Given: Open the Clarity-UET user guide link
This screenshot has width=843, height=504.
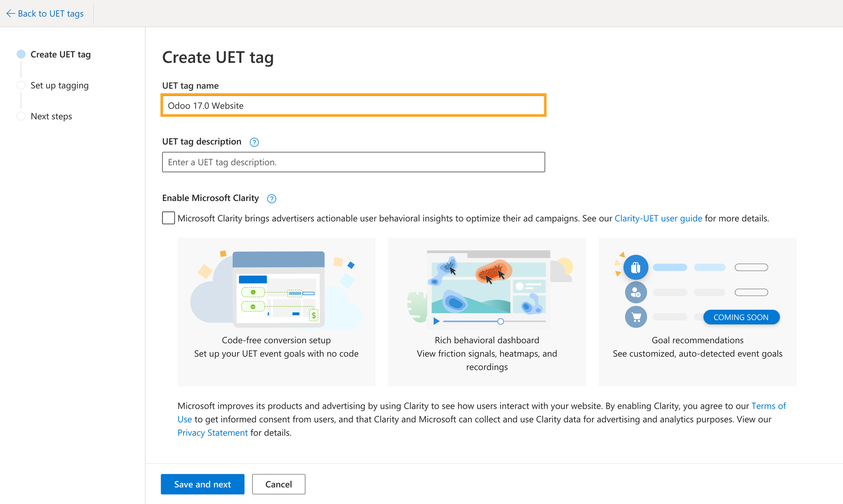Looking at the screenshot, I should (658, 218).
